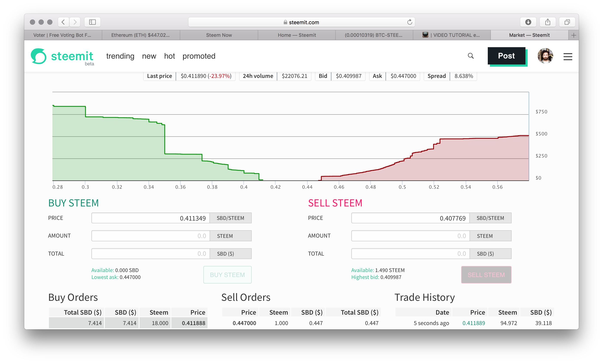Open the promoted posts feed

[x=199, y=56]
